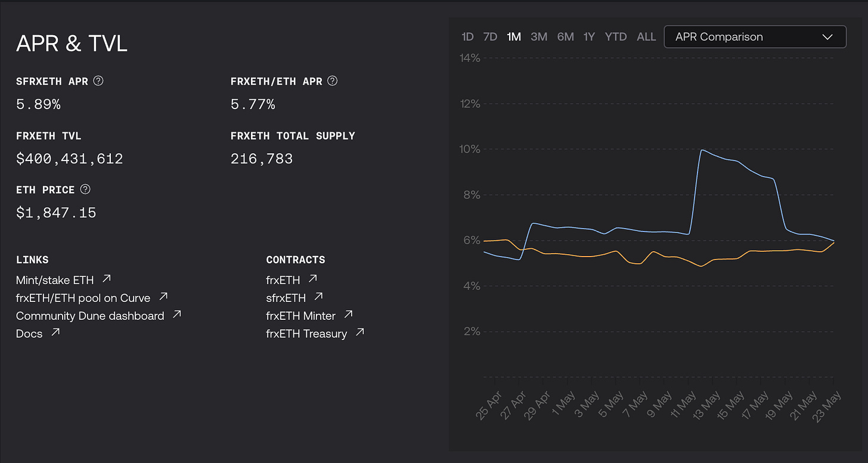
Task: Click the APR & TVL heading
Action: [x=72, y=44]
